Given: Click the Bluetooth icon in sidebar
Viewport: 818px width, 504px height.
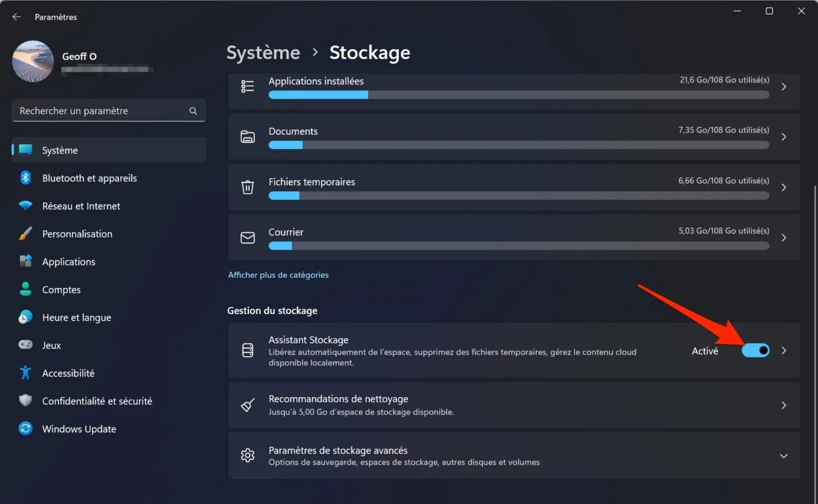Looking at the screenshot, I should click(25, 178).
